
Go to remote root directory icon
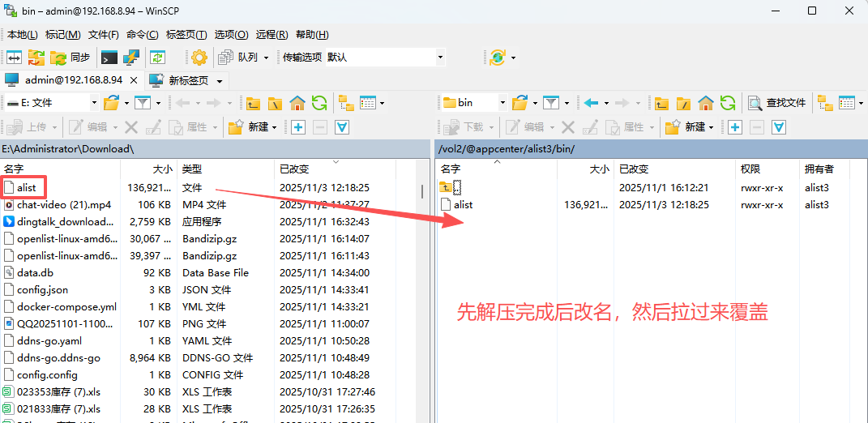point(684,103)
